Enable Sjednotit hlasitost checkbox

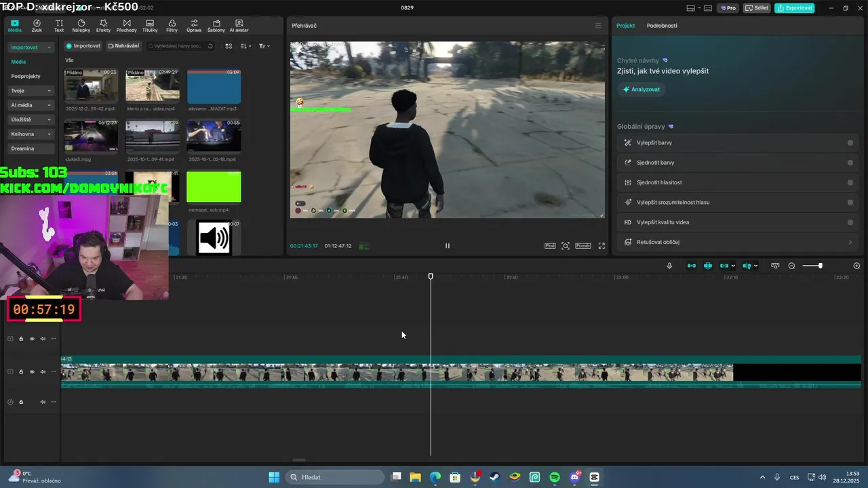(x=850, y=182)
